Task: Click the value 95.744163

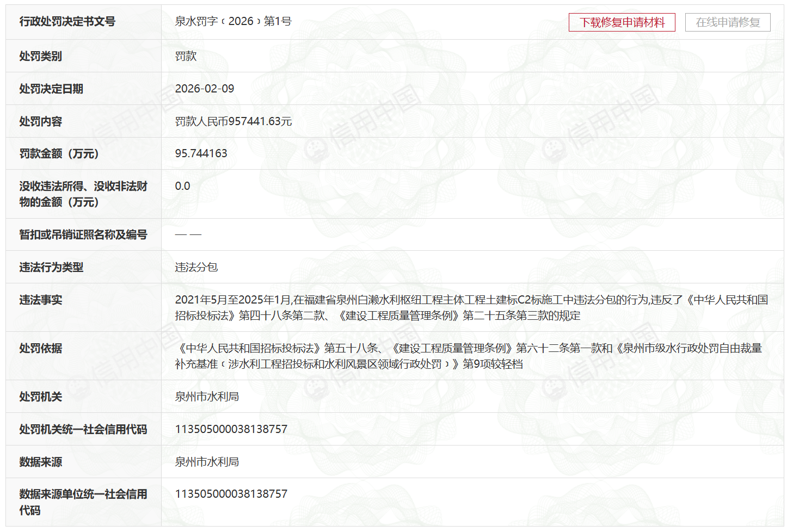Action: click(x=202, y=153)
